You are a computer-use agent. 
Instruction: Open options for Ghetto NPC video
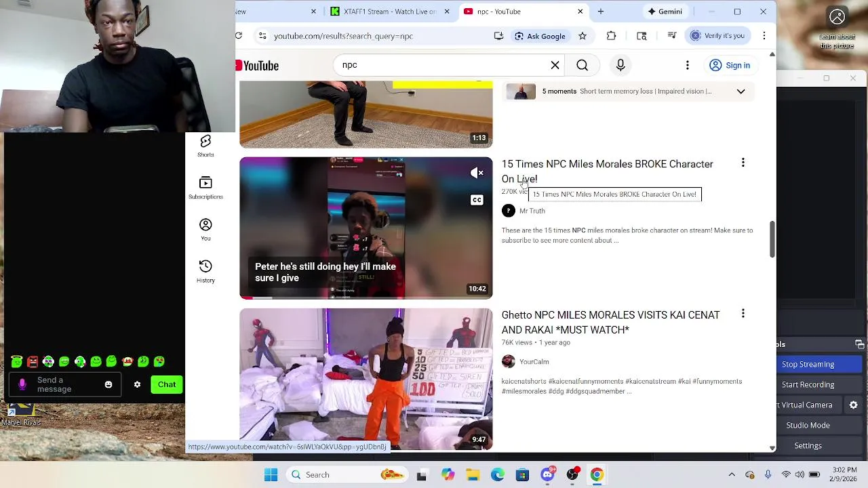pos(743,313)
